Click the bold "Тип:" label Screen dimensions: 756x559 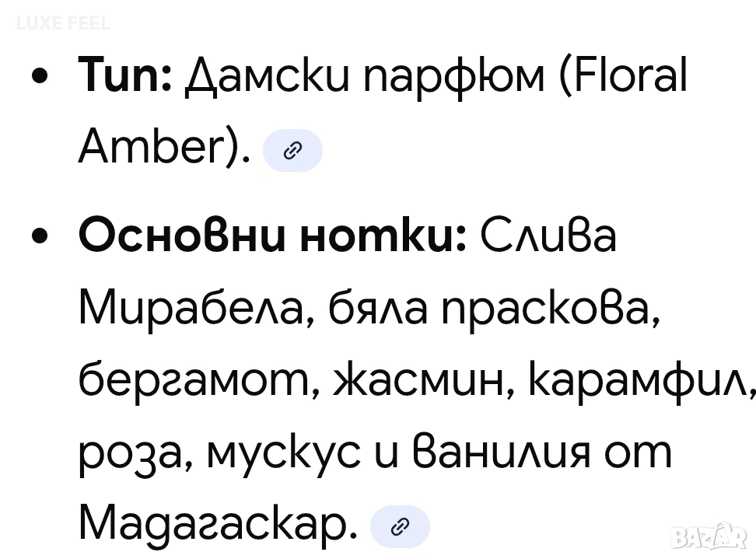coord(124,79)
